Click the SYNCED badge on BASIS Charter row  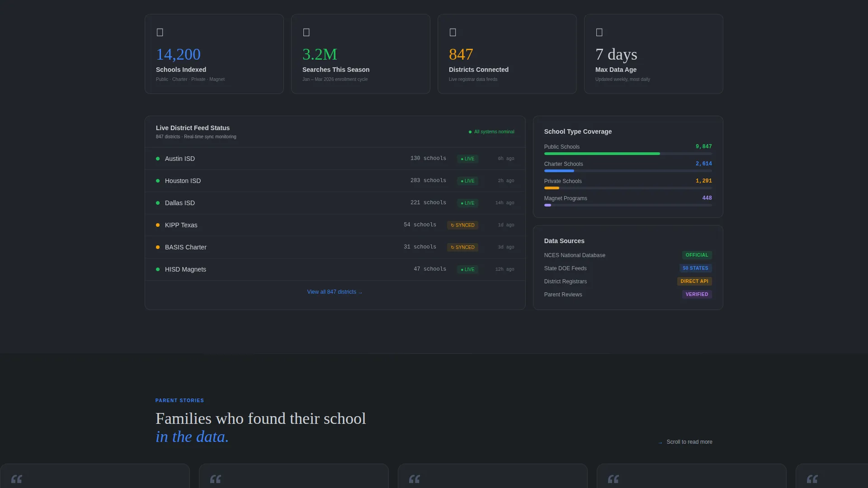462,247
